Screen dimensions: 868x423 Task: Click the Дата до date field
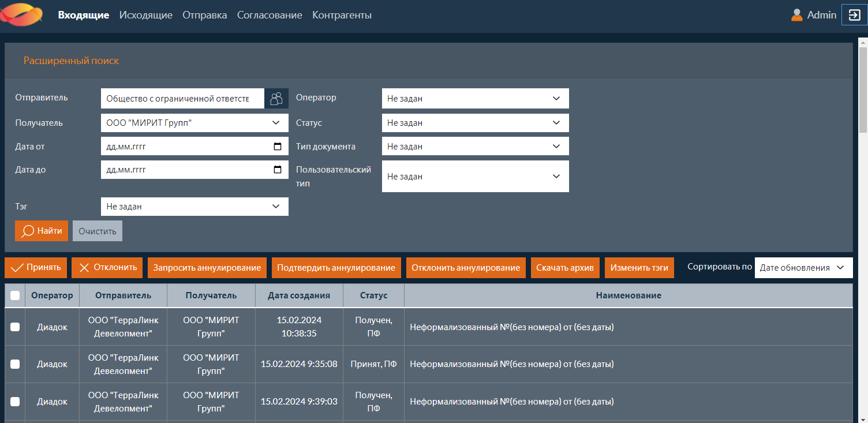(194, 170)
